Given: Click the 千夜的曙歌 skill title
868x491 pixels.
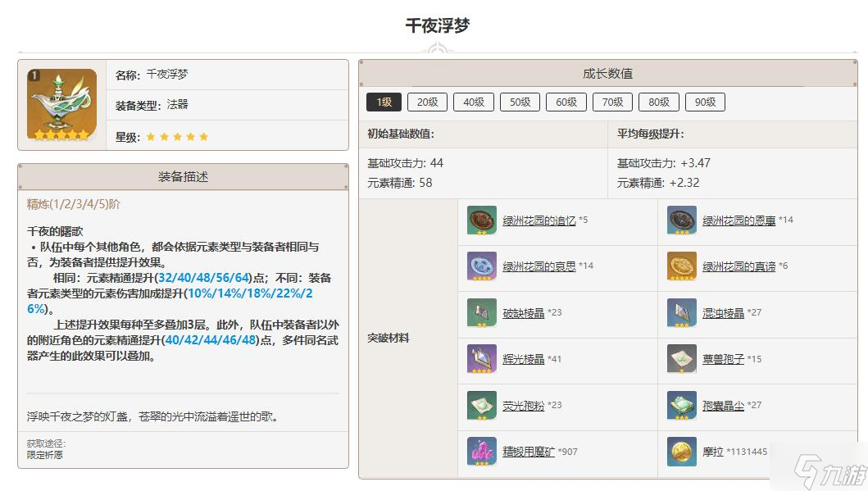Looking at the screenshot, I should click(x=55, y=231).
